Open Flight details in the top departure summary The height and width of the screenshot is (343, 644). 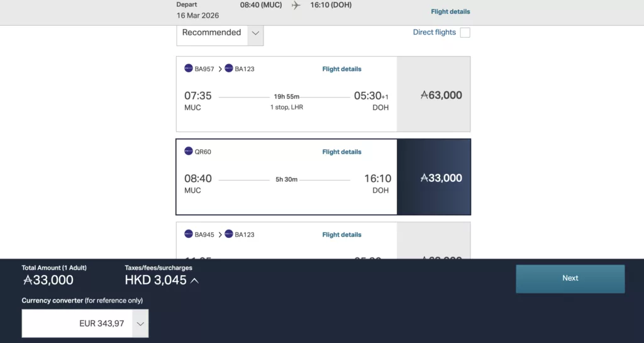[x=450, y=11]
